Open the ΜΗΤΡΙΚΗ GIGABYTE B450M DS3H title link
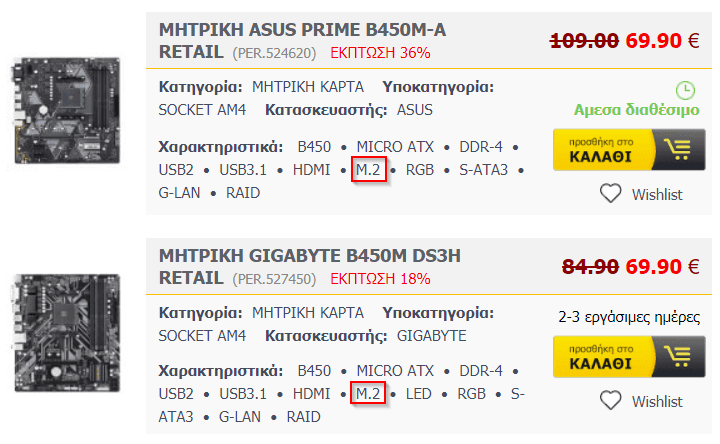The height and width of the screenshot is (444, 720). point(309,267)
